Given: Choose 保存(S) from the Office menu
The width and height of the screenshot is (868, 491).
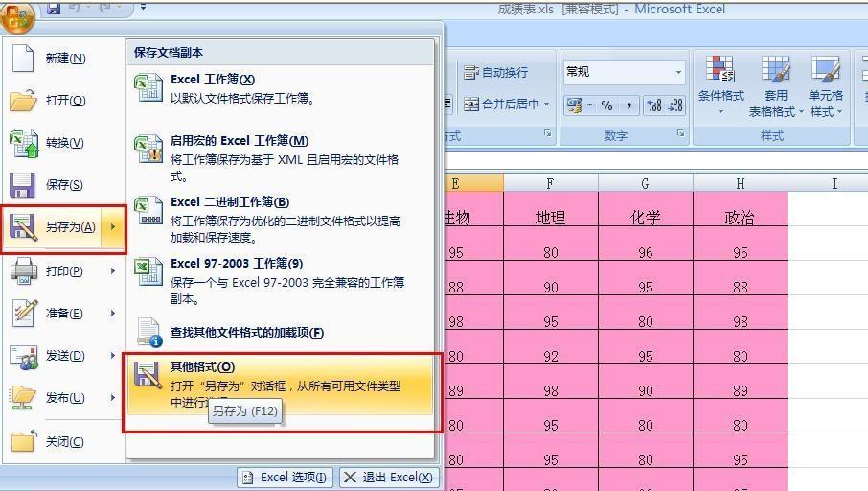Looking at the screenshot, I should click(x=62, y=184).
